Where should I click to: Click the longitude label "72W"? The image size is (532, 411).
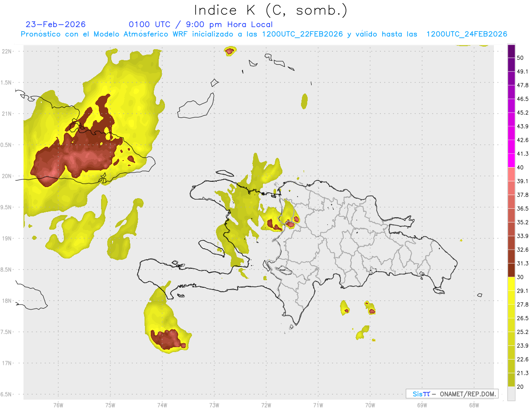pyautogui.click(x=266, y=405)
